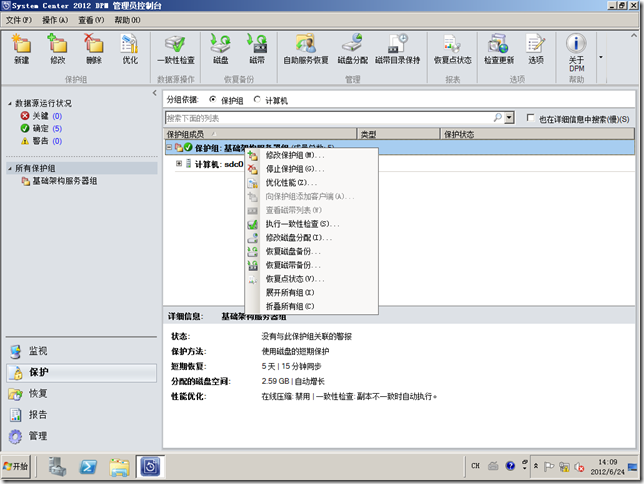The width and height of the screenshot is (644, 484).
Task: Select the 保护组 grouping radio button
Action: pos(212,99)
